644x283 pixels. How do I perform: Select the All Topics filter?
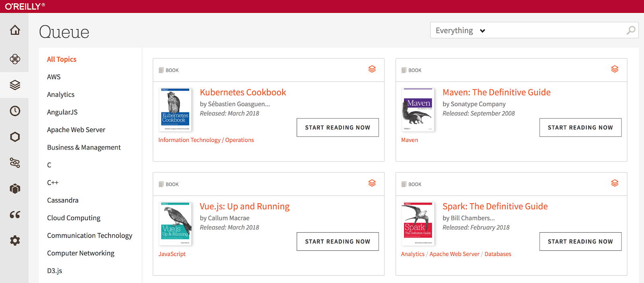[62, 59]
